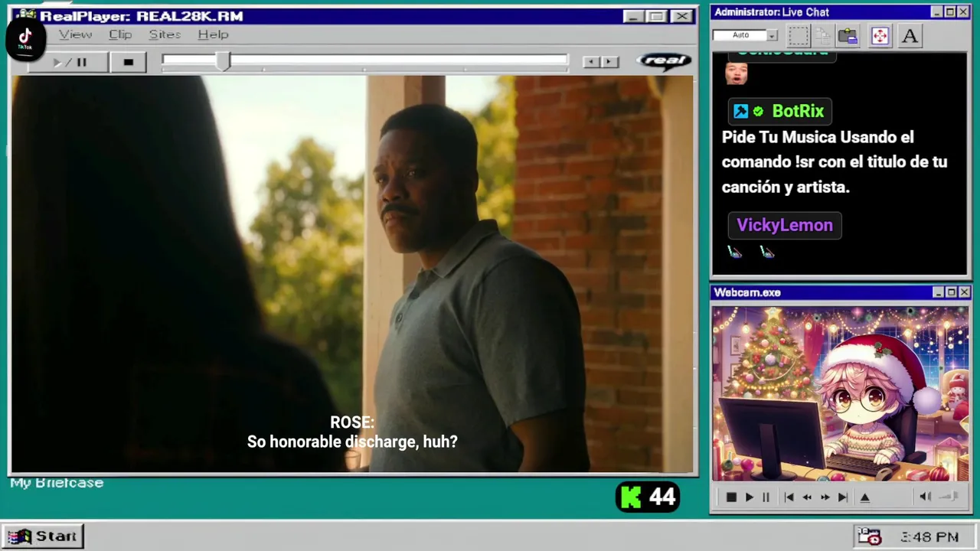Click the My Briefcase desktop label
This screenshot has height=551, width=980.
coord(57,483)
